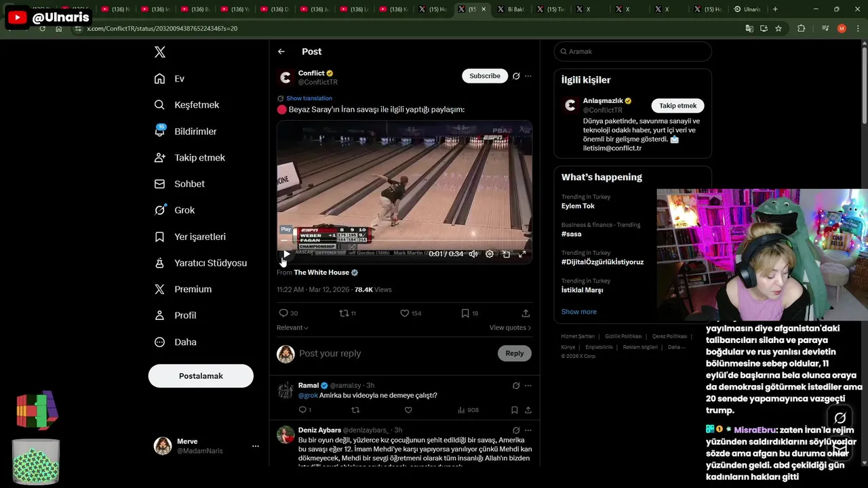This screenshot has width=868, height=488.
Task: Share Conflict's post
Action: pyautogui.click(x=526, y=313)
